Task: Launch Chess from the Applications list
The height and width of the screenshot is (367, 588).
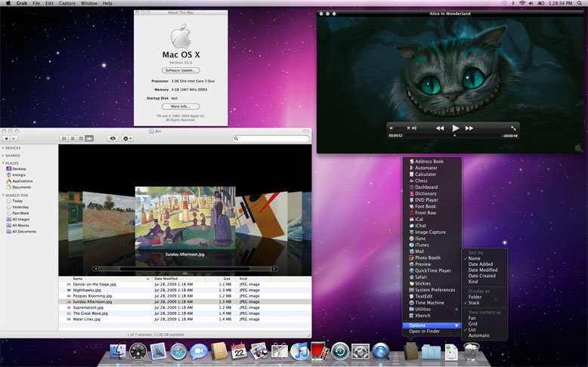Action: point(421,180)
